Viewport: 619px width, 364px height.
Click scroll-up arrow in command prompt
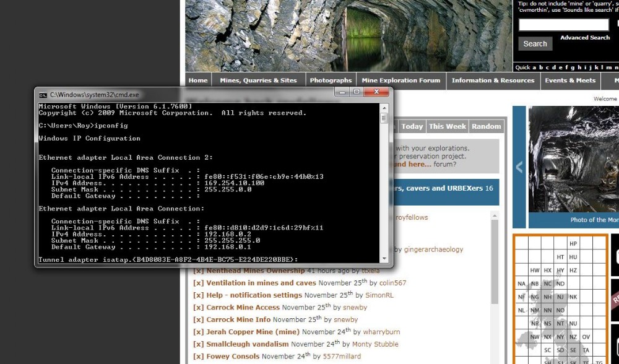384,108
